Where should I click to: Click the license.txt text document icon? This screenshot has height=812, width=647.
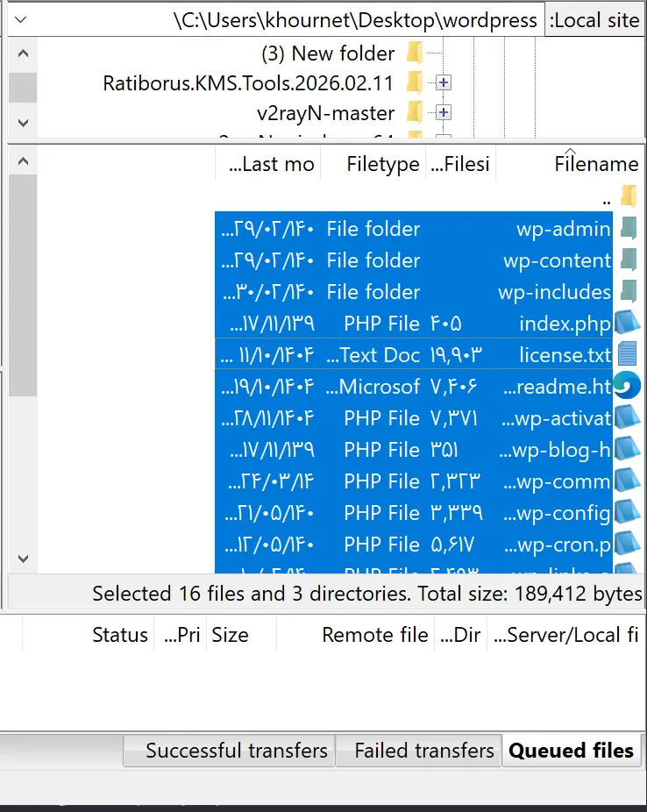point(628,355)
